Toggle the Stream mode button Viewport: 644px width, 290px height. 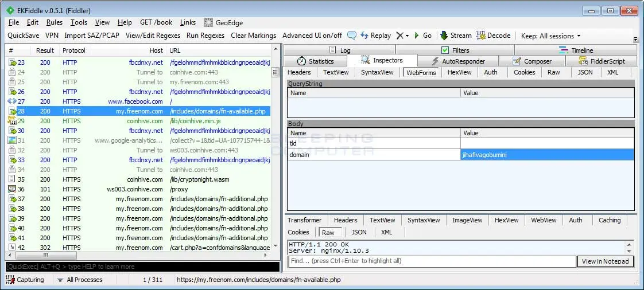coord(456,36)
